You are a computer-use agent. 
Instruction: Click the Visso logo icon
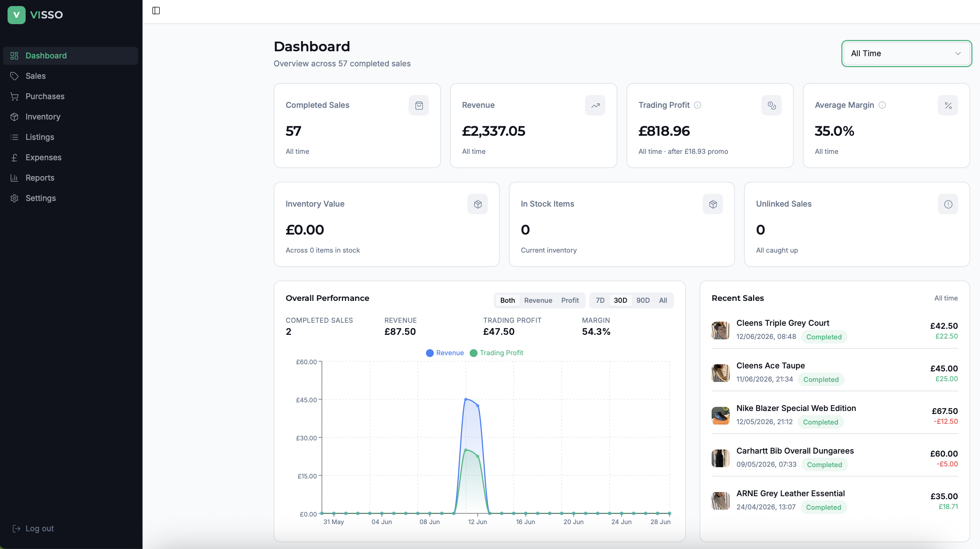16,15
